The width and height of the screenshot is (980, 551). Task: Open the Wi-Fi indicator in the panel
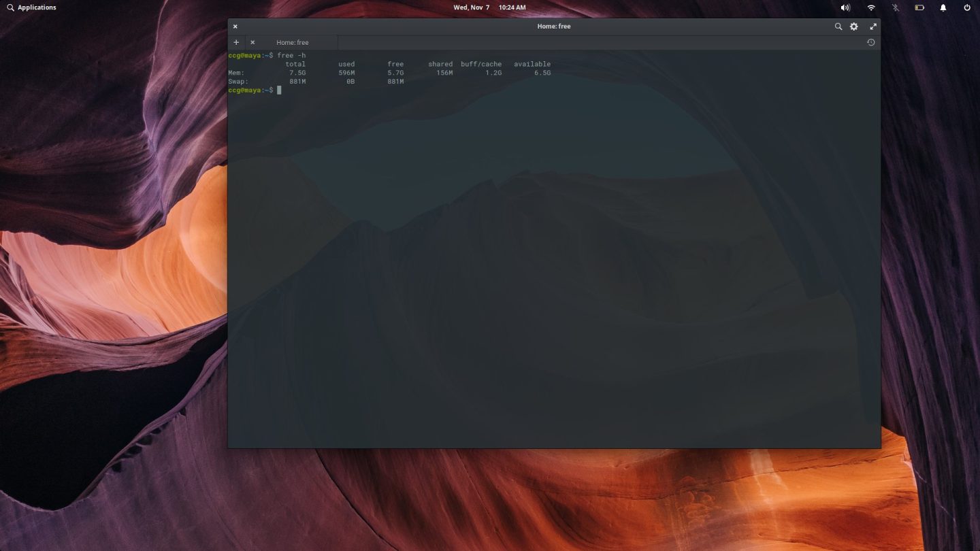pos(870,7)
